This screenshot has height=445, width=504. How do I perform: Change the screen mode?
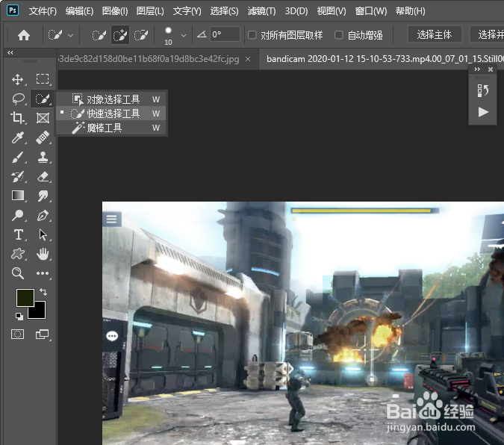coord(42,334)
